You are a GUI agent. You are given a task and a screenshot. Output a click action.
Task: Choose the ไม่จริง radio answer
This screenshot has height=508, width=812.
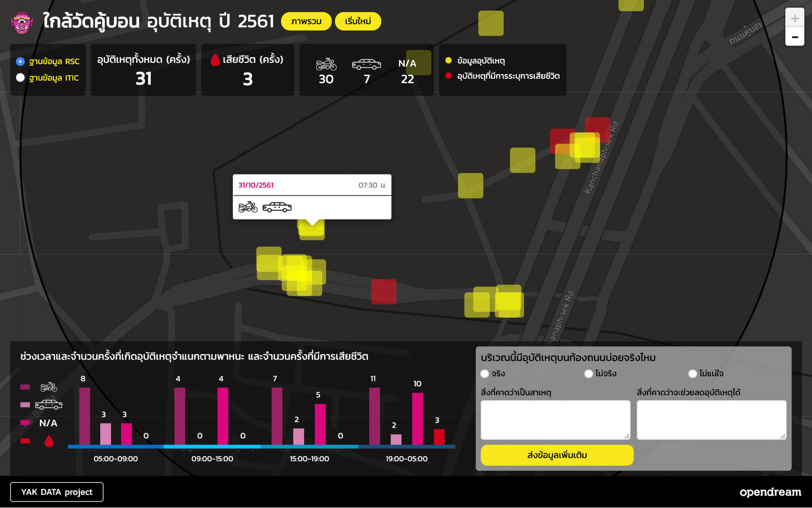(588, 374)
